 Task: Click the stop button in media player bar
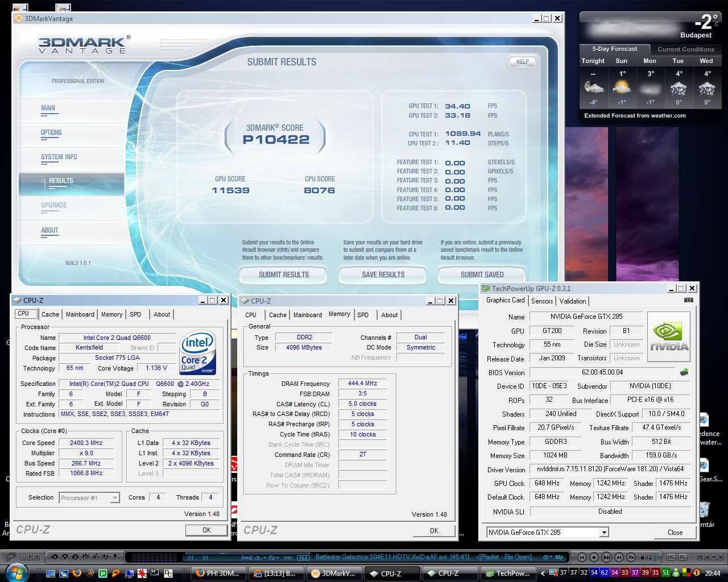click(594, 557)
